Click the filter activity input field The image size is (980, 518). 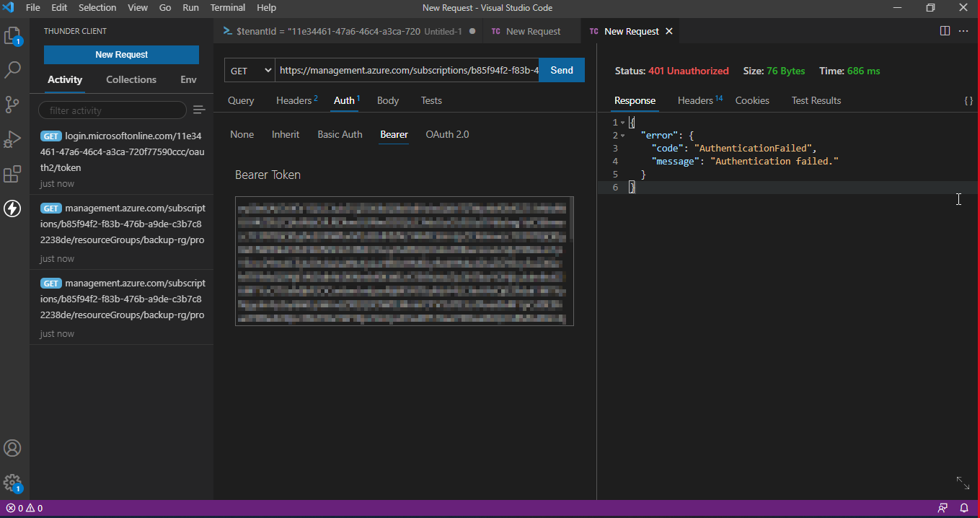(112, 110)
